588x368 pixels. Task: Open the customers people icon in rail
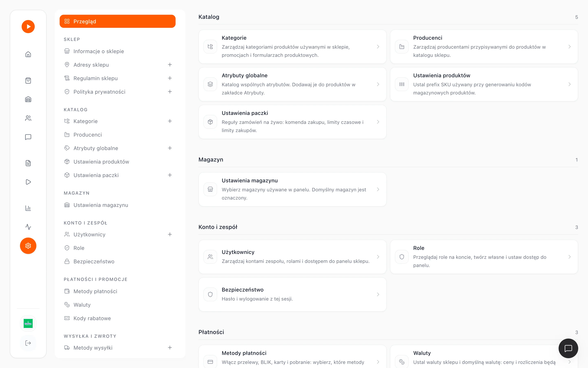[28, 118]
